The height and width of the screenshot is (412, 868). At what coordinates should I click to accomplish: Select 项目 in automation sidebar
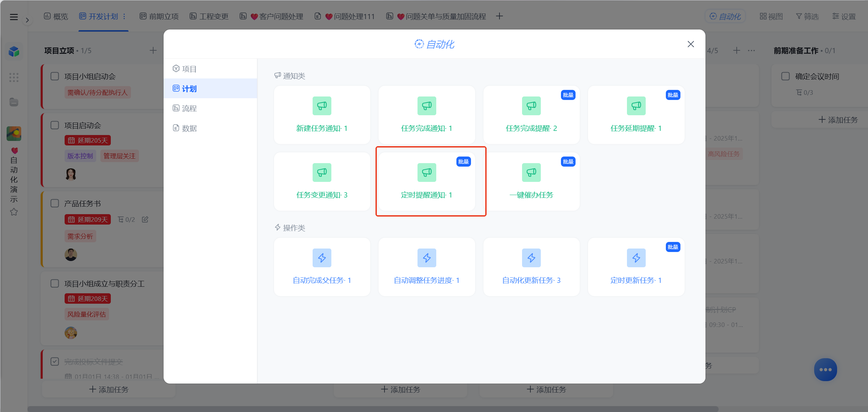click(x=210, y=69)
